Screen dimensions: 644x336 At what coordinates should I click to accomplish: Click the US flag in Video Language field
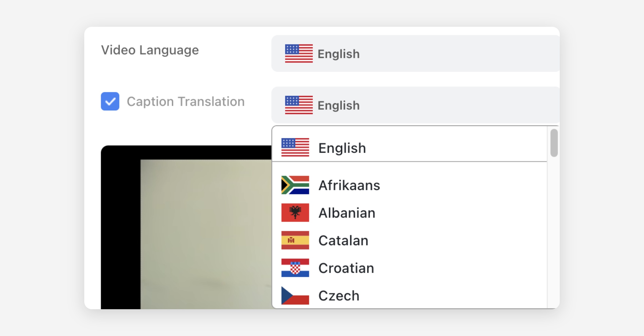pos(299,54)
